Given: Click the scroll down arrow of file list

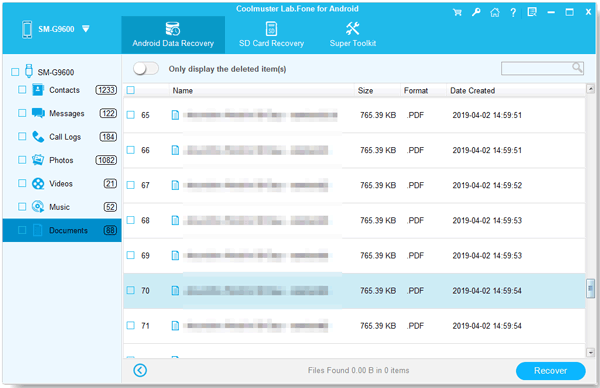Looking at the screenshot, I should [x=590, y=352].
